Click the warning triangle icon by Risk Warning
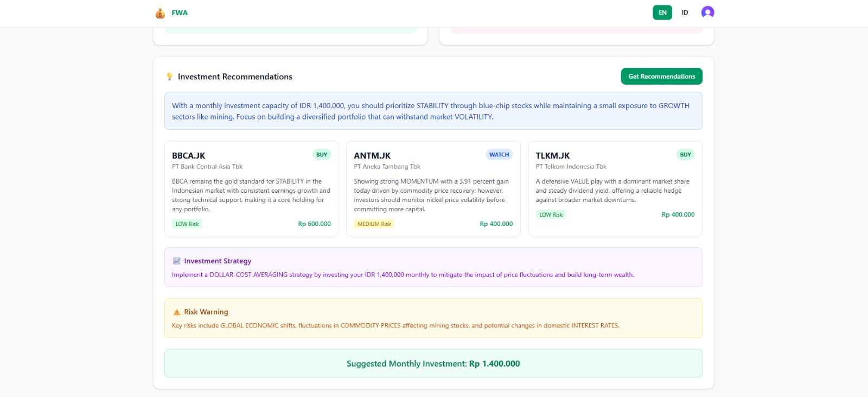 pyautogui.click(x=176, y=312)
